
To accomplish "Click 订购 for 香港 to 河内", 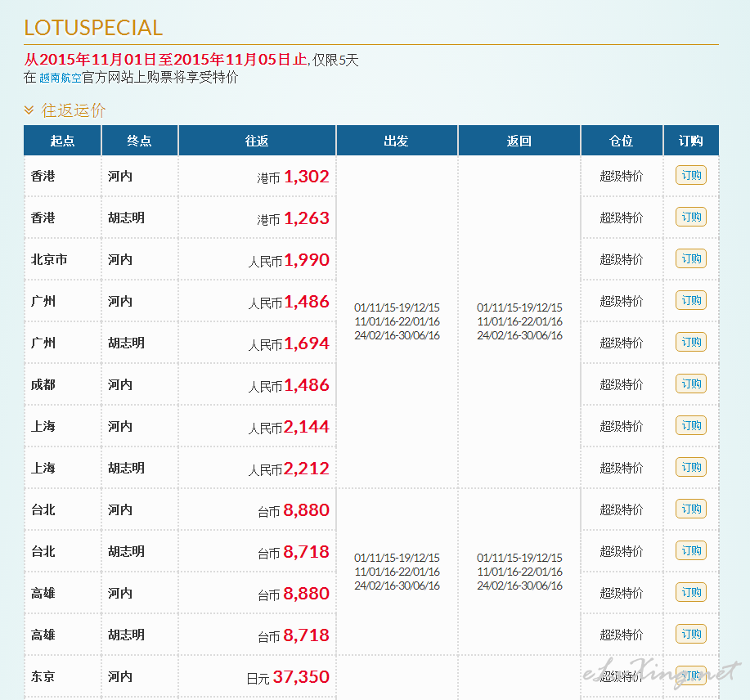I will point(690,176).
